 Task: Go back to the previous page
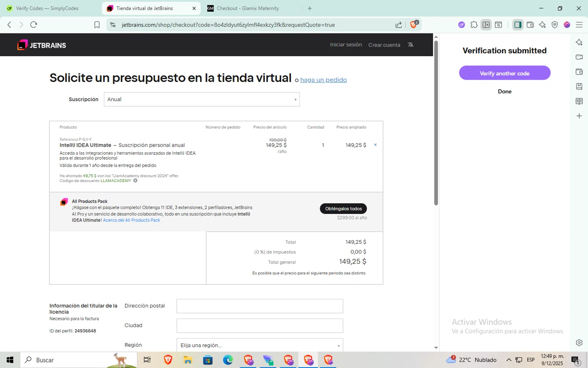click(x=9, y=25)
